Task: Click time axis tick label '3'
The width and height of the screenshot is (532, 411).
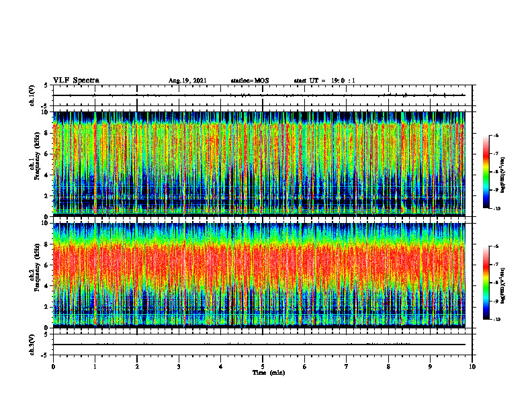Action: click(179, 367)
